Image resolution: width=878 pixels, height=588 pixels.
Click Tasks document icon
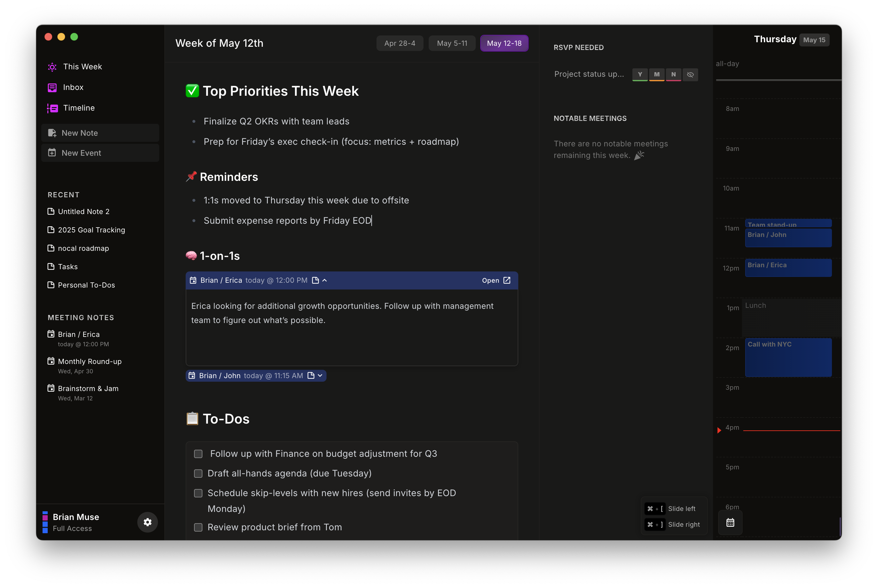coord(51,267)
